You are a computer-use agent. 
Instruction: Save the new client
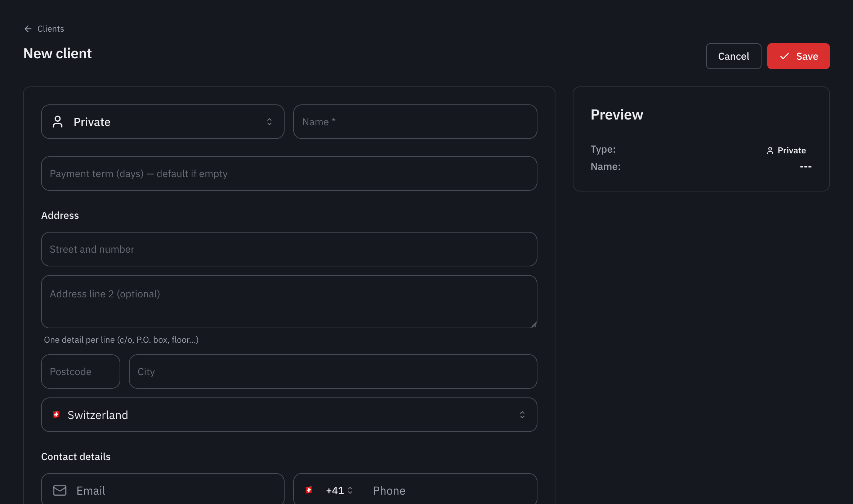pos(798,56)
